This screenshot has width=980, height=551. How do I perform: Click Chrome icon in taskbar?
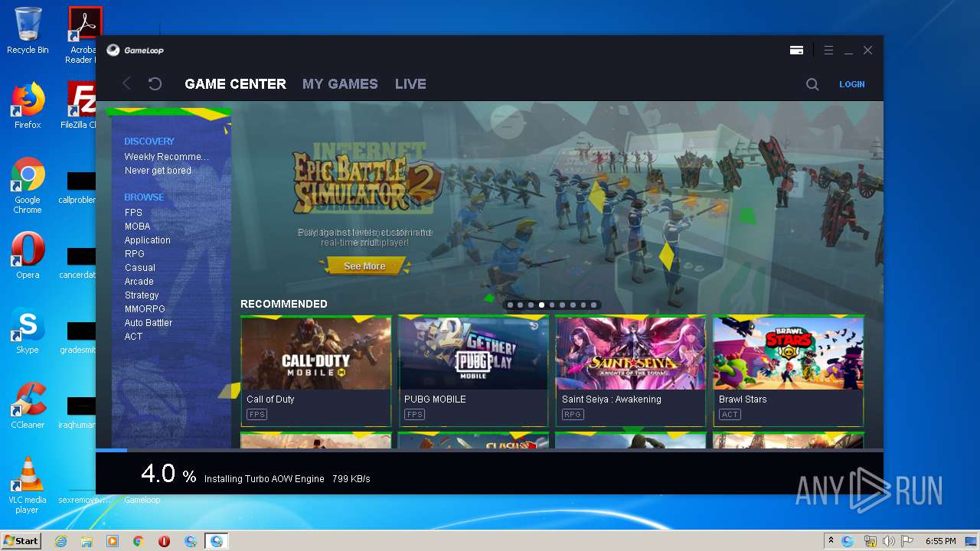139,541
